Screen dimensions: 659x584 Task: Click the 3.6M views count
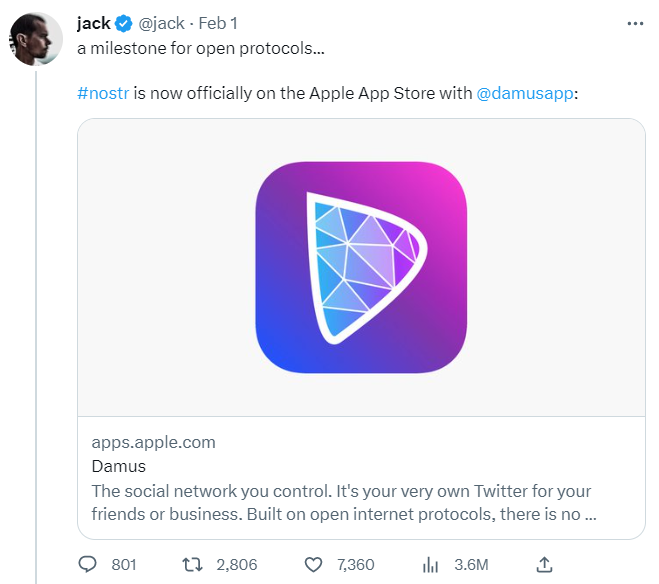[471, 565]
